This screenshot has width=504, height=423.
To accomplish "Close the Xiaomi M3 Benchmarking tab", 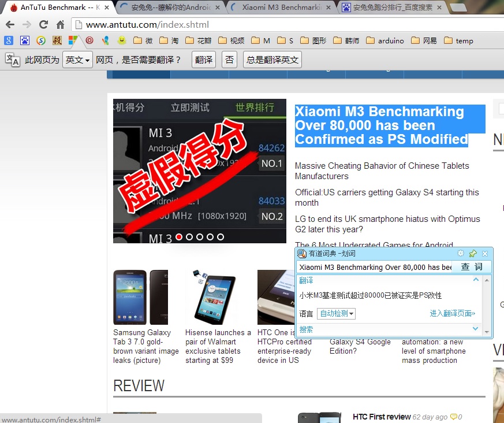I will click(328, 8).
